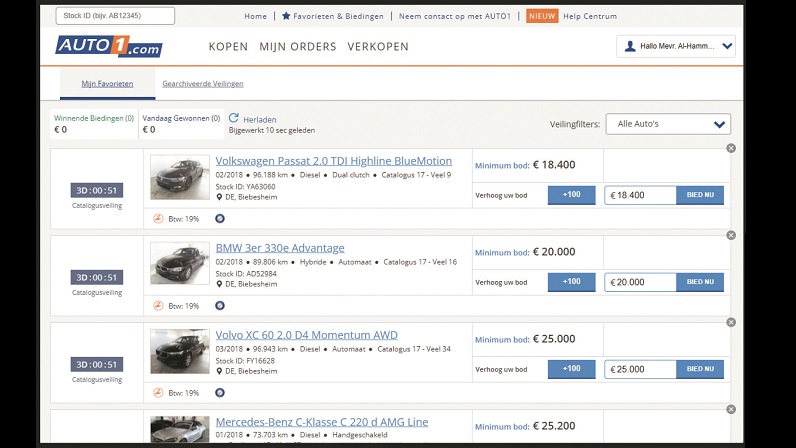Image resolution: width=796 pixels, height=448 pixels.
Task: Click the Volkswagen Passat thumbnail photo
Action: point(180,177)
